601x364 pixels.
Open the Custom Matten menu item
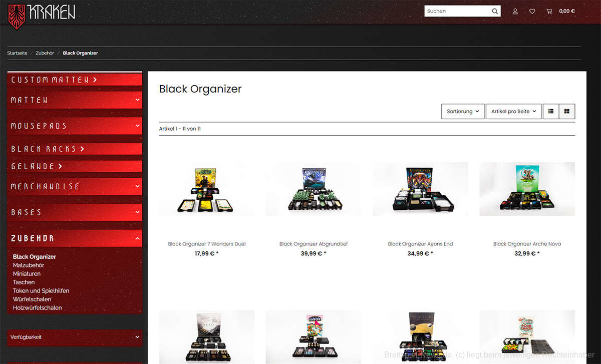tap(54, 80)
